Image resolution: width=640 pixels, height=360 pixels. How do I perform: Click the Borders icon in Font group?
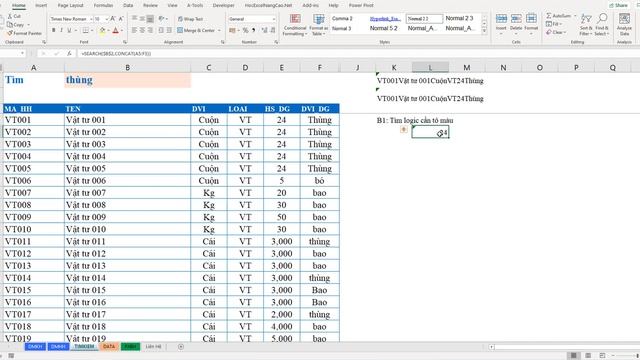85,31
